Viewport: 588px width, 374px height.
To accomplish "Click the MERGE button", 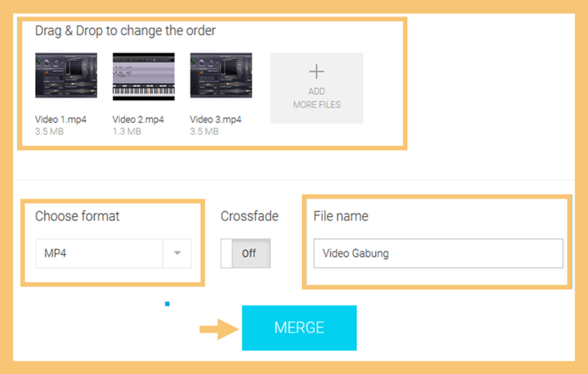I will coord(299,328).
